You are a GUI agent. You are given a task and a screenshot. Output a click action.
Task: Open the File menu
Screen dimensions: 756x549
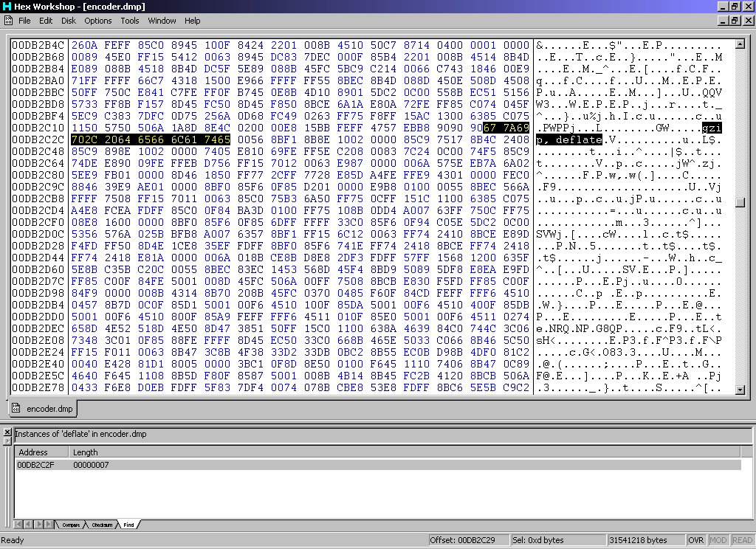tap(24, 21)
